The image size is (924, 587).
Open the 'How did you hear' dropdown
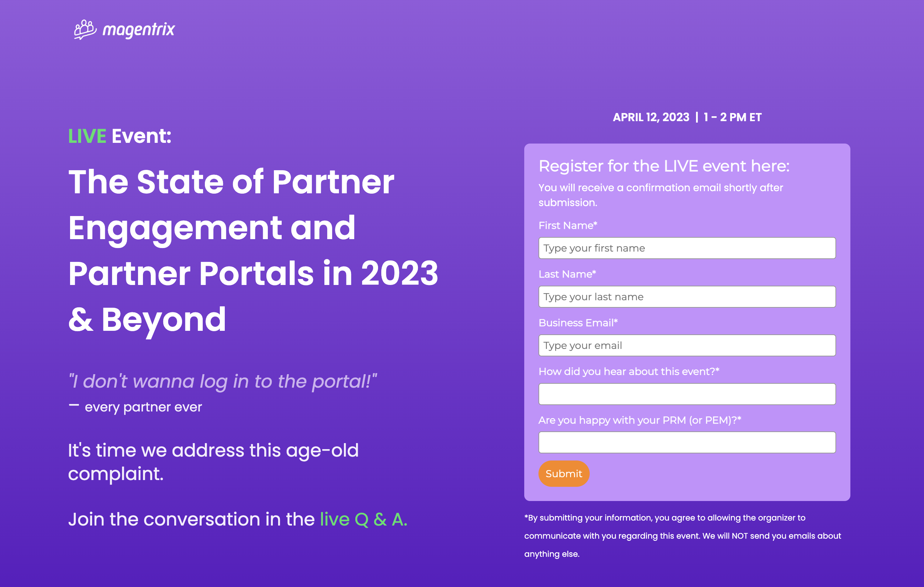tap(687, 394)
